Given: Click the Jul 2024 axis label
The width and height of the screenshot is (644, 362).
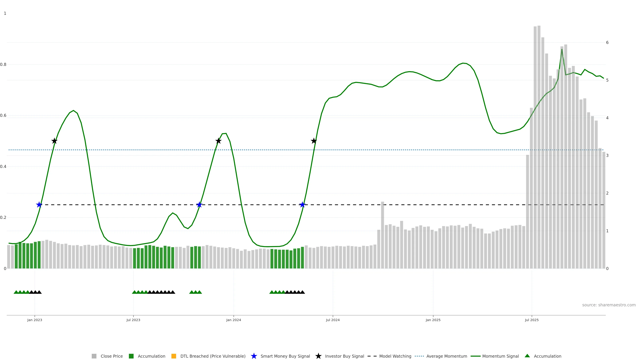Looking at the screenshot, I should [333, 320].
